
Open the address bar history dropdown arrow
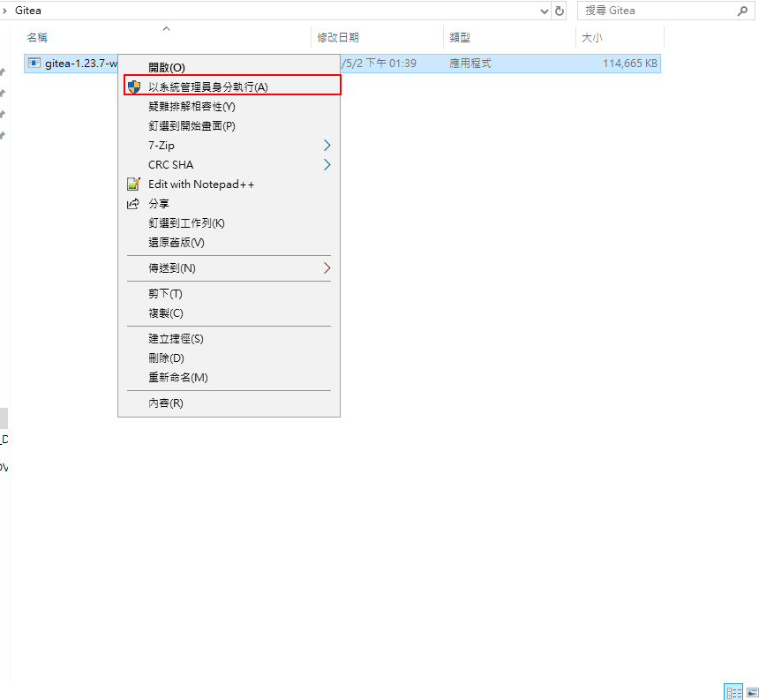pyautogui.click(x=545, y=11)
